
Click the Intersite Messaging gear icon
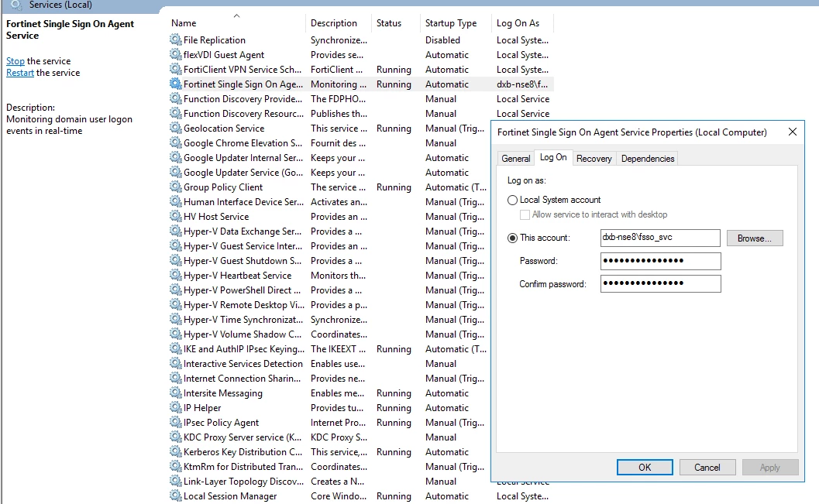click(x=175, y=393)
